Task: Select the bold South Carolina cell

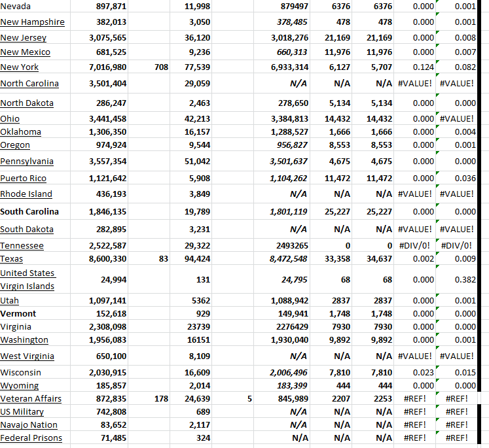Action: pyautogui.click(x=29, y=211)
